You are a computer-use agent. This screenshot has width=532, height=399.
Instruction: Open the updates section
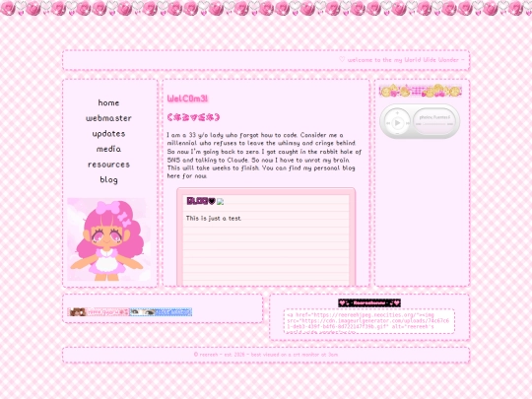coord(108,134)
